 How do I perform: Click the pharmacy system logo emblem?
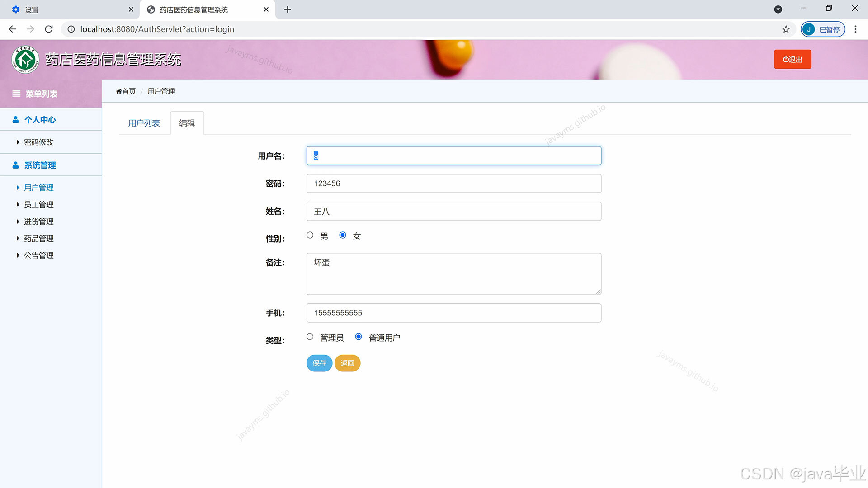click(x=25, y=60)
